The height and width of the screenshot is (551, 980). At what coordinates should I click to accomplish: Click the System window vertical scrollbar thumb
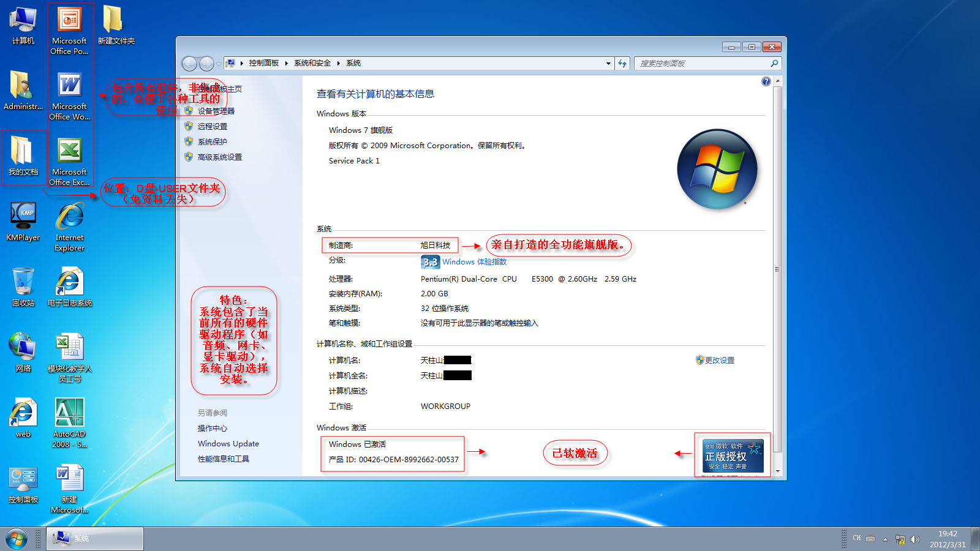pos(778,269)
